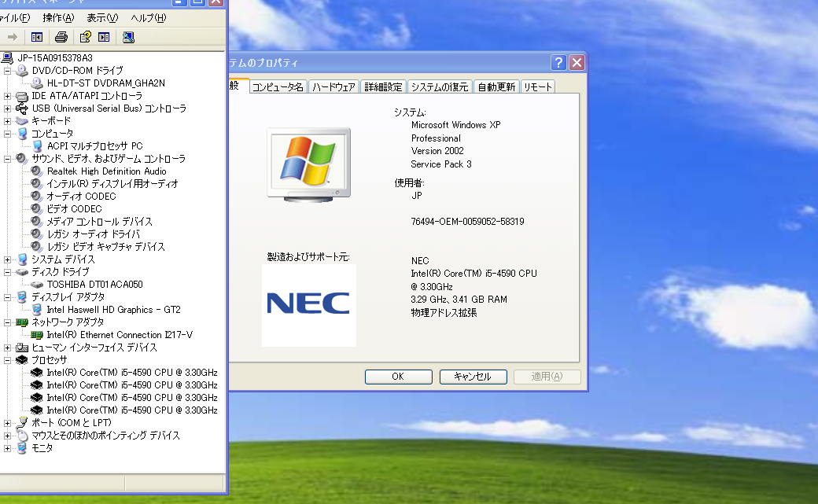The width and height of the screenshot is (818, 504).
Task: Expand the システム デバイス node
Action: 7,259
